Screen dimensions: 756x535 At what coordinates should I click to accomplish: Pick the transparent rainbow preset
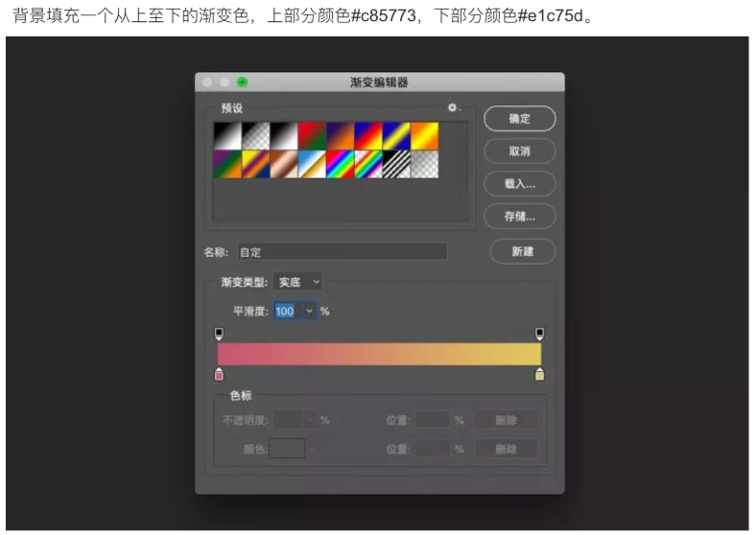click(x=368, y=164)
